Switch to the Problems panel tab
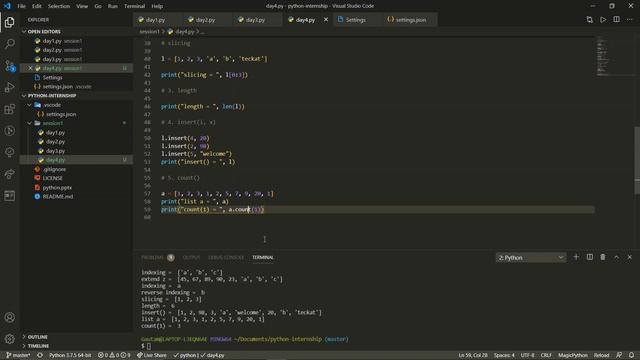 [157, 258]
